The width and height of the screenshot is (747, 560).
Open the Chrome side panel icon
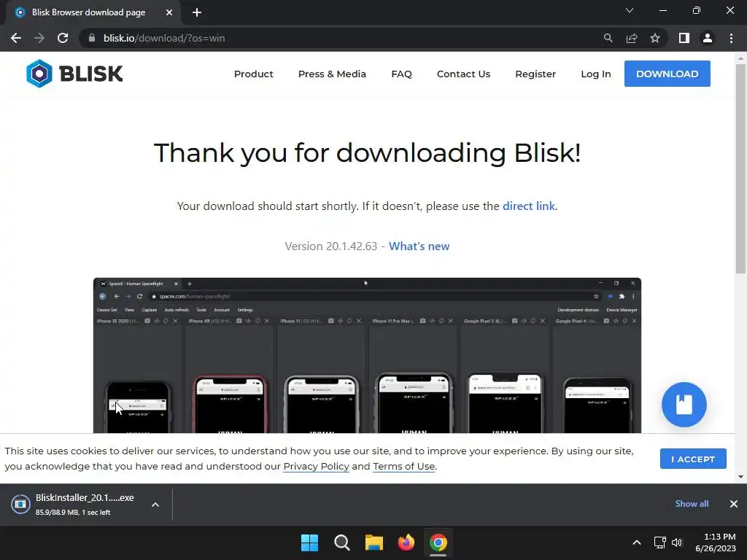(x=684, y=38)
